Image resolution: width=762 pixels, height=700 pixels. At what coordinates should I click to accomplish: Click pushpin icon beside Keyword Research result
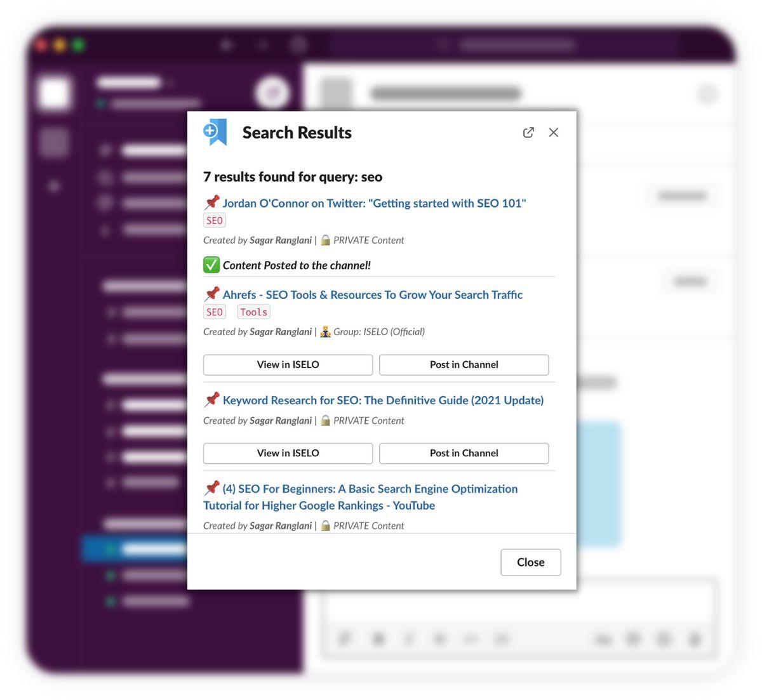(211, 399)
